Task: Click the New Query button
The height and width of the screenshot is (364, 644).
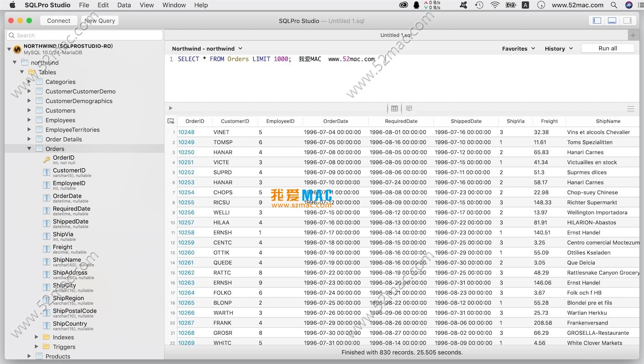Action: point(100,21)
